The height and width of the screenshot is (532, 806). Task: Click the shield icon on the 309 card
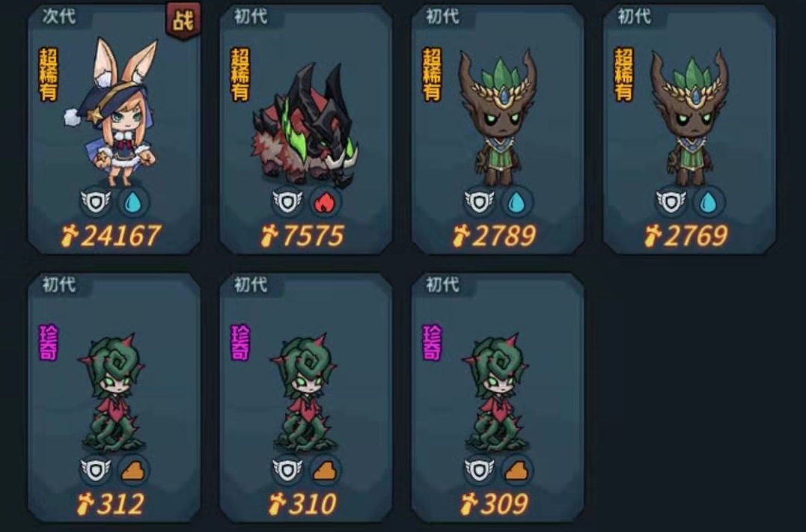[x=480, y=471]
